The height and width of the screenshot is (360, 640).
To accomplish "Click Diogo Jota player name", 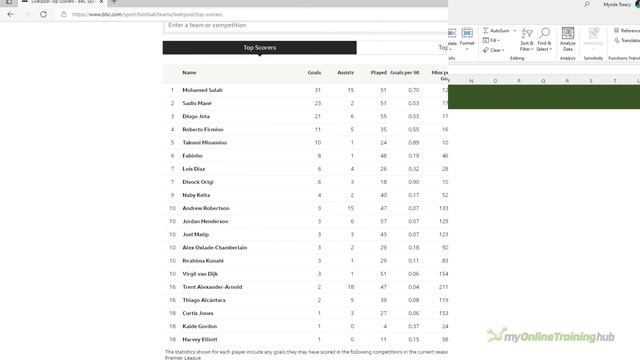I will (196, 116).
